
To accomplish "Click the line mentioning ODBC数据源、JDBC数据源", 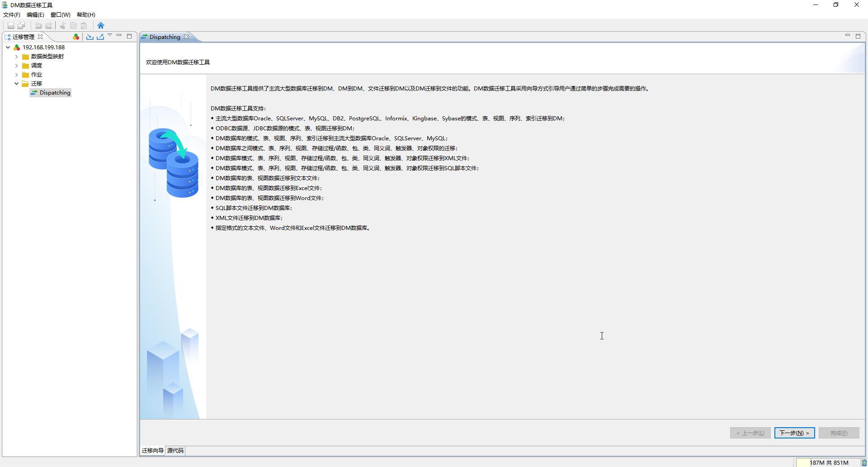I will (x=284, y=129).
